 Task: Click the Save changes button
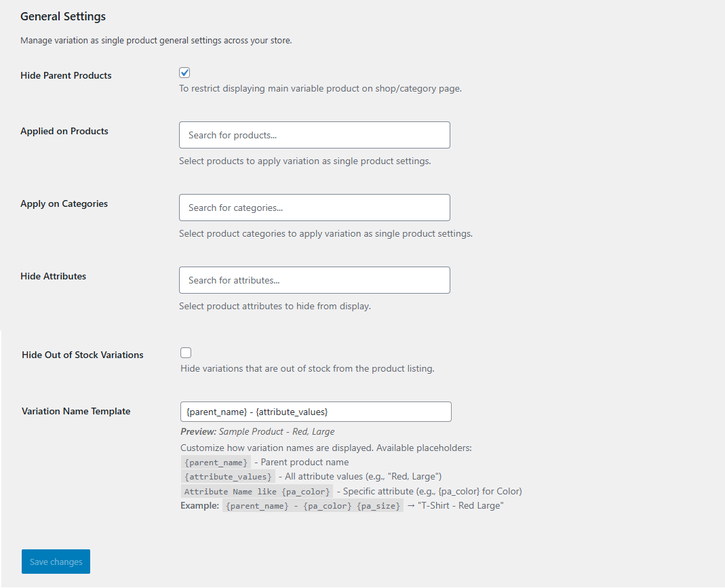pyautogui.click(x=55, y=562)
